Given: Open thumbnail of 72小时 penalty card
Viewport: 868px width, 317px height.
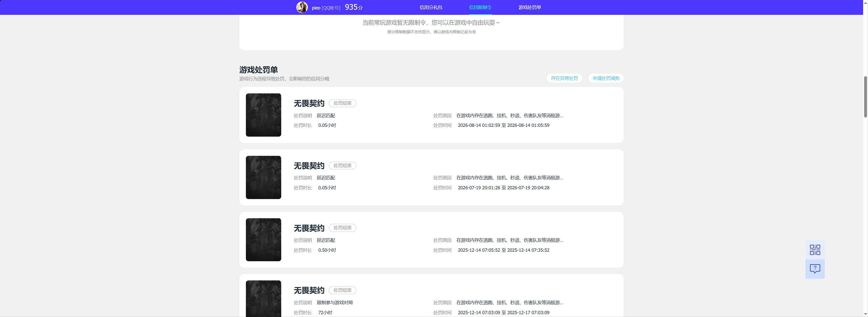Looking at the screenshot, I should pyautogui.click(x=263, y=299).
